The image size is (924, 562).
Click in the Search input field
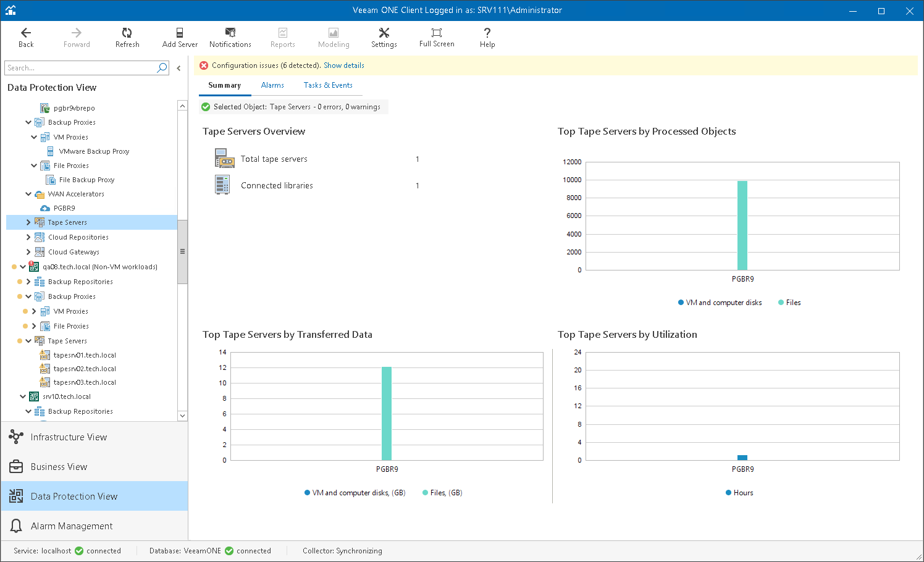[80, 68]
